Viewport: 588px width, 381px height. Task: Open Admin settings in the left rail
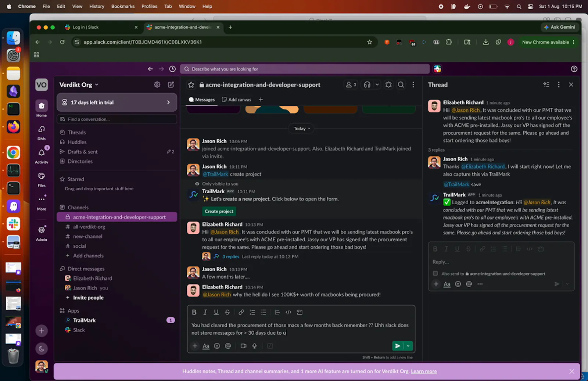point(42,233)
